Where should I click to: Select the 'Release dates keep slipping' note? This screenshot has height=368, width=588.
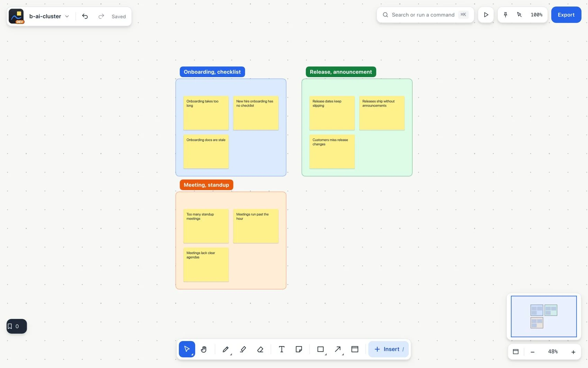click(332, 113)
